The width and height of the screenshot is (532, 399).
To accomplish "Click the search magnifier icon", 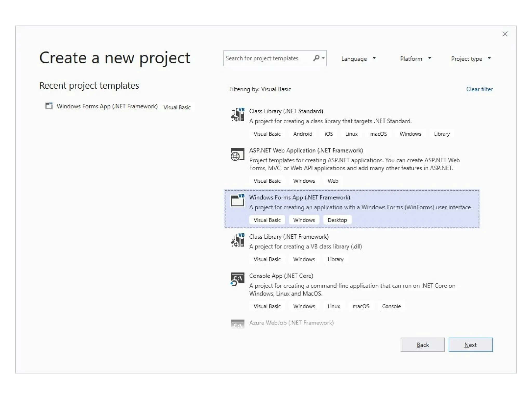I will 316,58.
